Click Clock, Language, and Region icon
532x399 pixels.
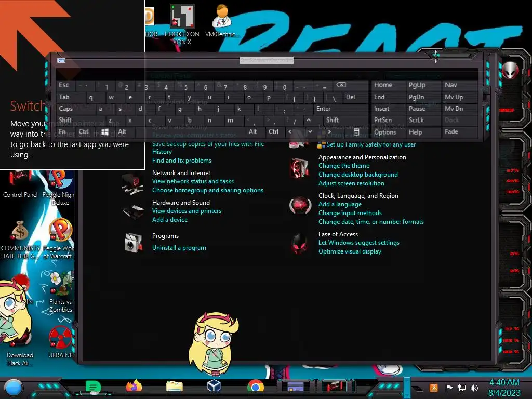(x=300, y=205)
